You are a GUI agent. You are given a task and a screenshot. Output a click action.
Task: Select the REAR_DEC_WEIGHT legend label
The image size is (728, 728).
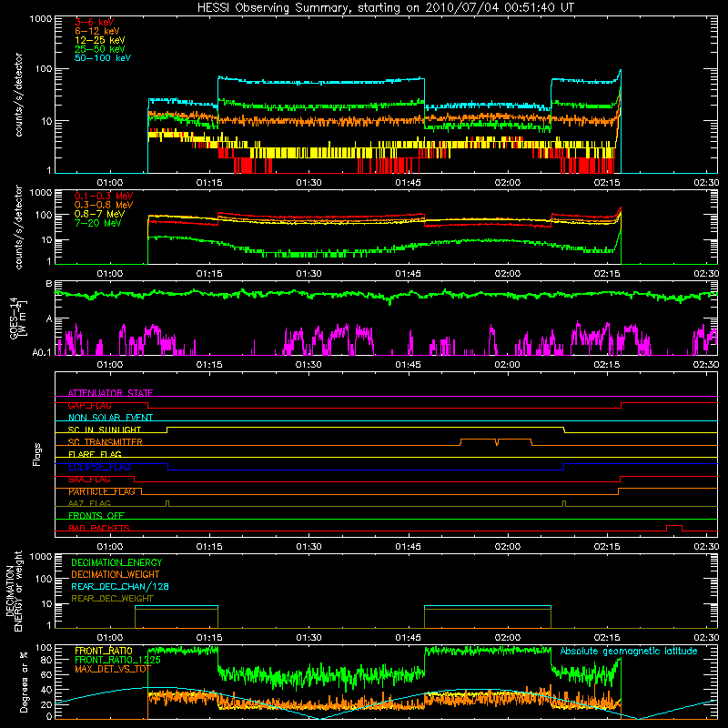click(112, 599)
